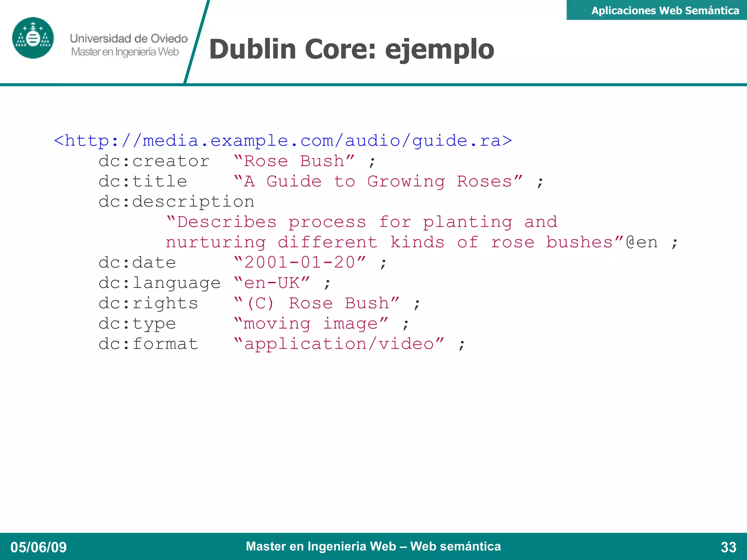This screenshot has height=560, width=747.
Task: Click the "moving image" type value
Action: tap(311, 324)
